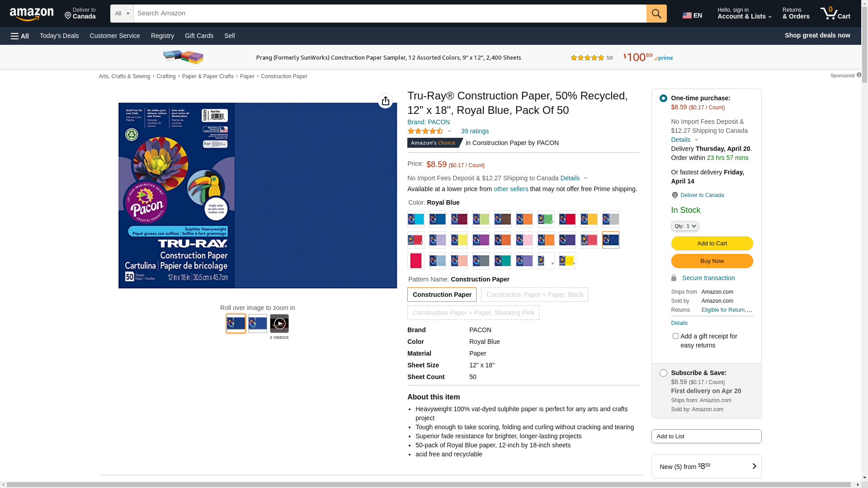The height and width of the screenshot is (488, 868).
Task: Click the search magnifier button
Action: [656, 14]
